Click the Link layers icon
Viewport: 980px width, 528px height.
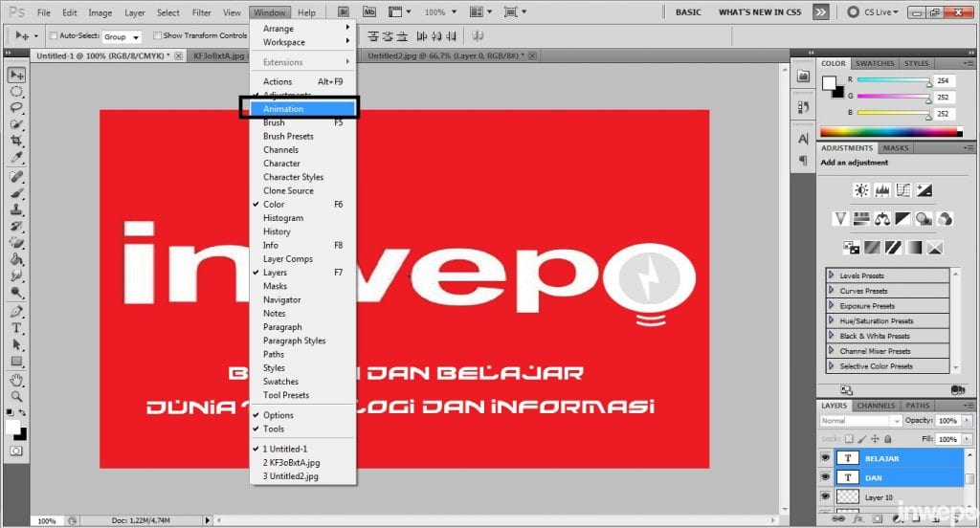838,518
